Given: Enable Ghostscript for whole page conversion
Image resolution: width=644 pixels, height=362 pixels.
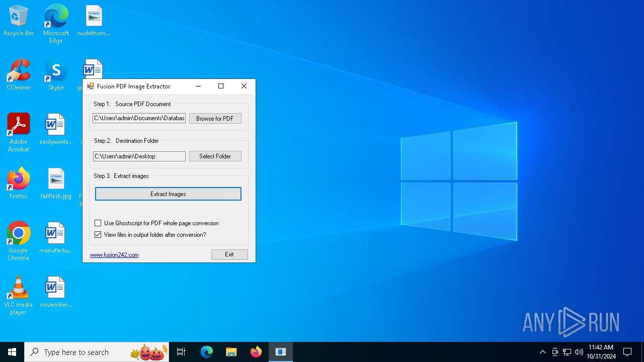Looking at the screenshot, I should point(98,223).
